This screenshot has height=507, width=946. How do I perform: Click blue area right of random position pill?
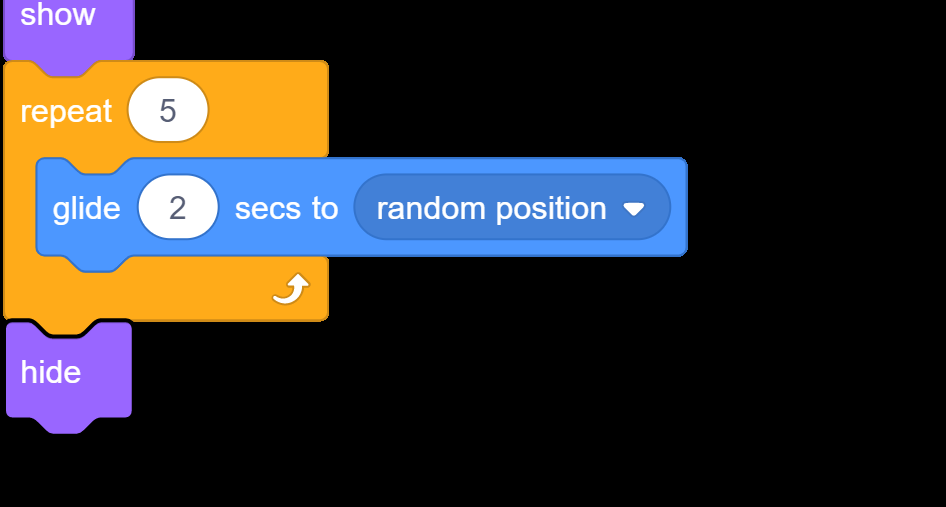click(x=679, y=207)
